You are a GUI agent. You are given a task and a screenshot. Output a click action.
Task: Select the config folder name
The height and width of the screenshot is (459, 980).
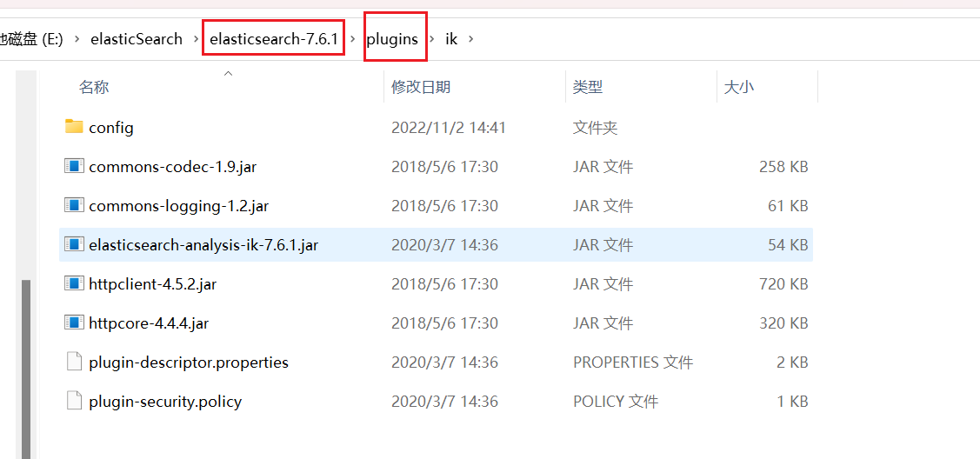tap(111, 128)
